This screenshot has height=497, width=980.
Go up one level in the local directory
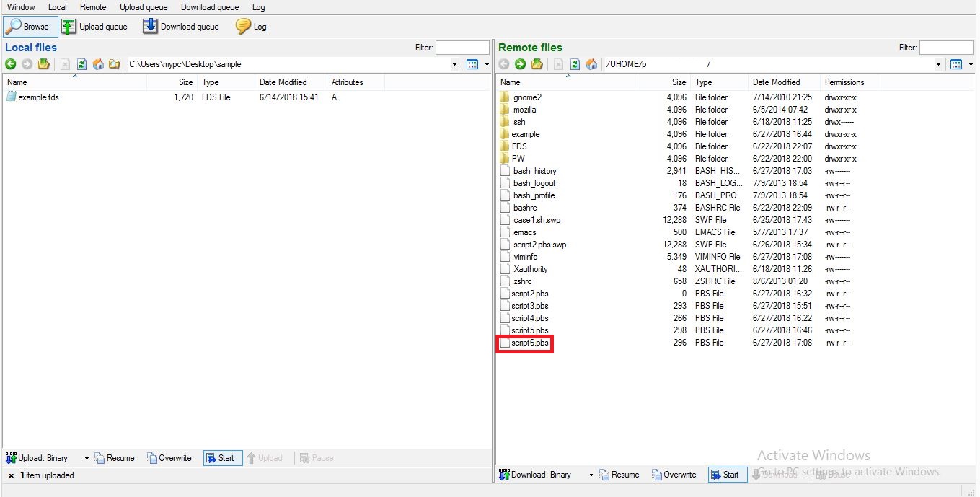tap(43, 64)
